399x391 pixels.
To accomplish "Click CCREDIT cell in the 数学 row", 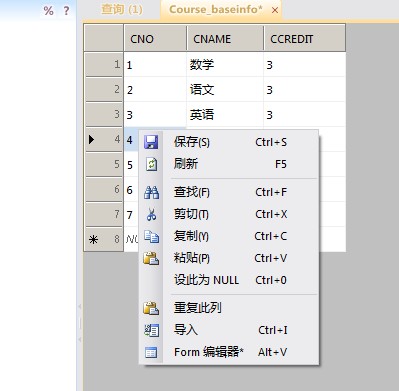I will [x=305, y=64].
